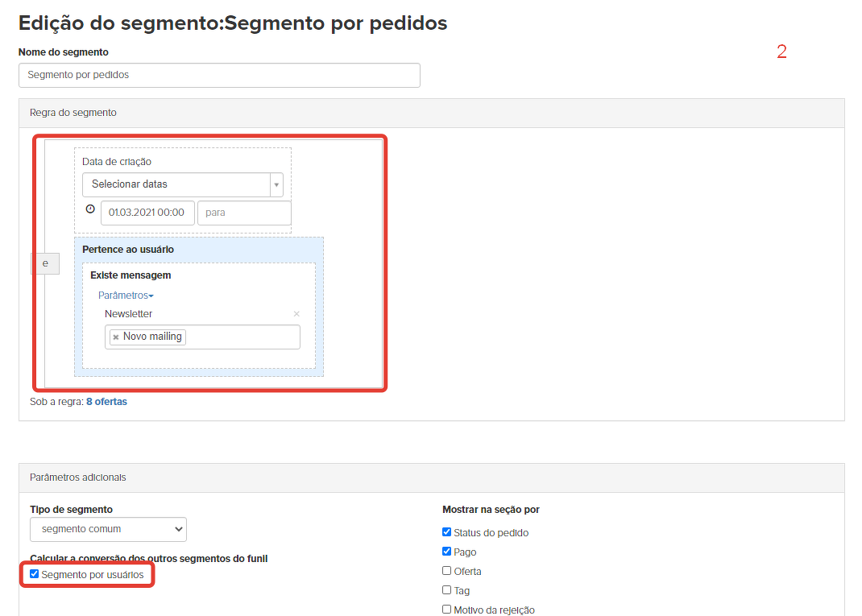This screenshot has height=616, width=862.
Task: Click the clock icon beside the start date
Action: point(90,209)
